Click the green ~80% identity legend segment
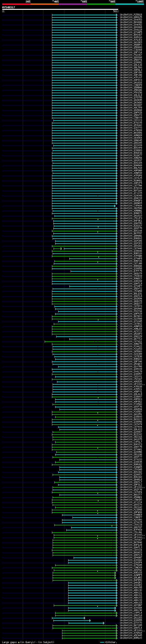Screen dimensions: 146x644 pos(101,4)
